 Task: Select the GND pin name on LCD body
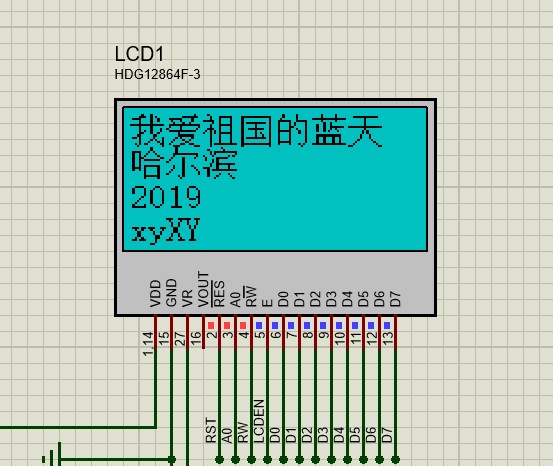tap(171, 292)
